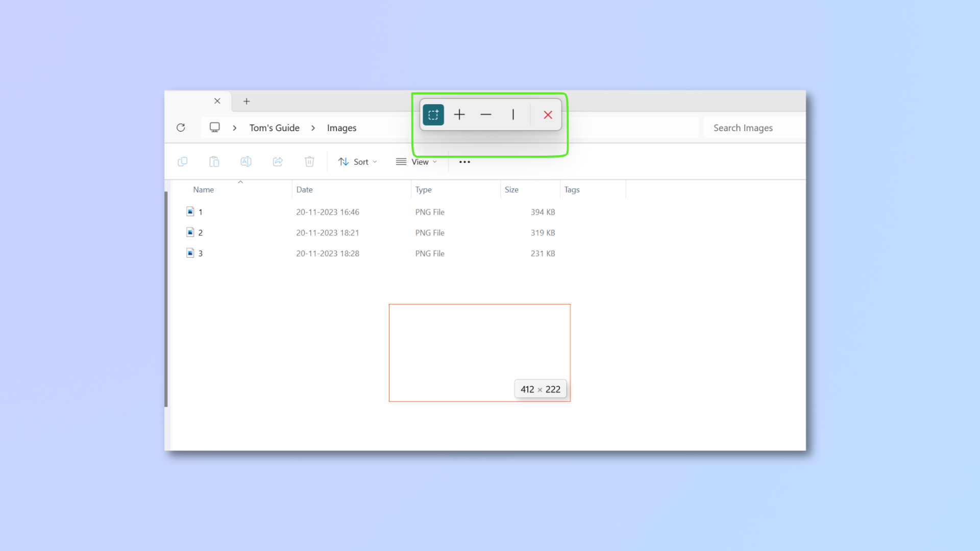Expand the View dropdown menu
The height and width of the screenshot is (551, 980).
(x=418, y=161)
